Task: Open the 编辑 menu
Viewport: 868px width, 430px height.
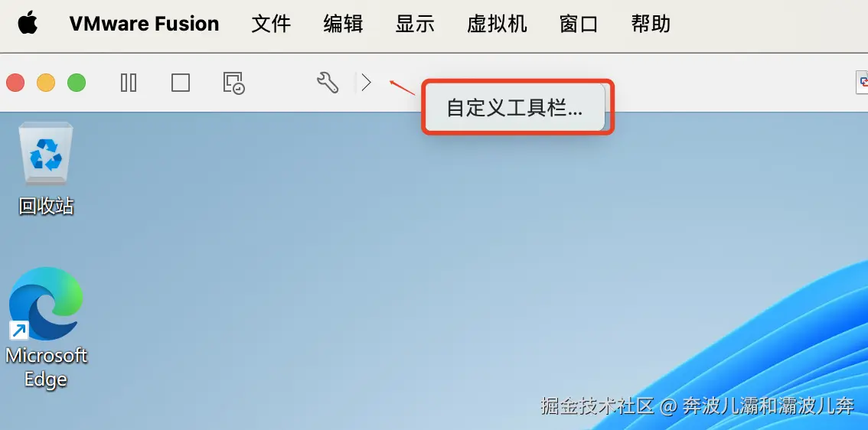Action: tap(343, 24)
